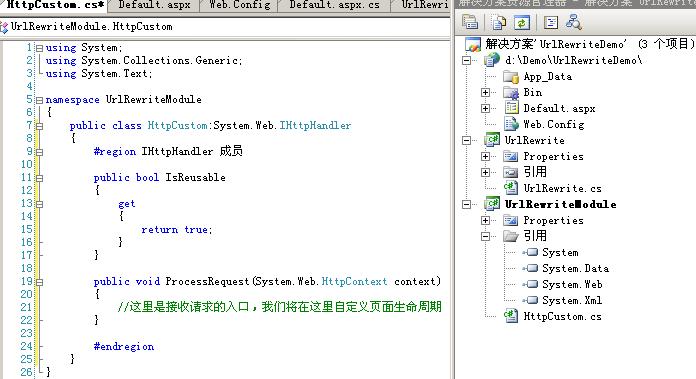
Task: Switch to HttpCustom.cs* tab
Action: [x=55, y=5]
